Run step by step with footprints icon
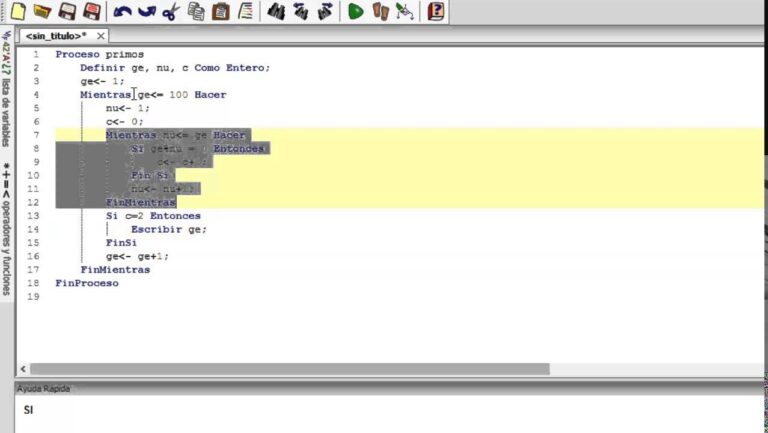768x433 pixels. pyautogui.click(x=380, y=12)
